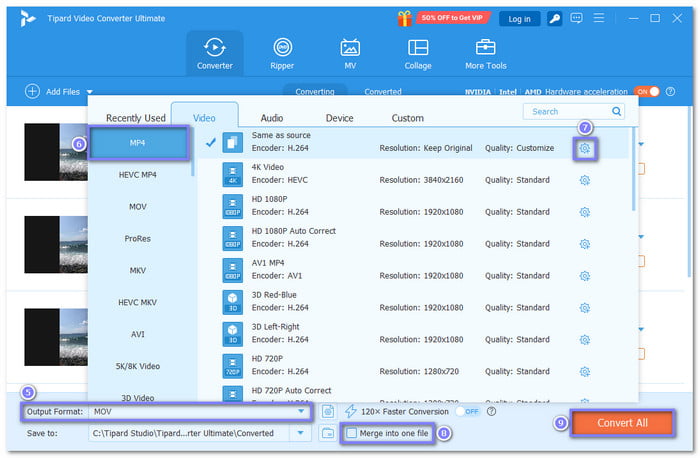This screenshot has height=458, width=700.
Task: Choose the 3D Left-Right preset
Action: click(413, 333)
